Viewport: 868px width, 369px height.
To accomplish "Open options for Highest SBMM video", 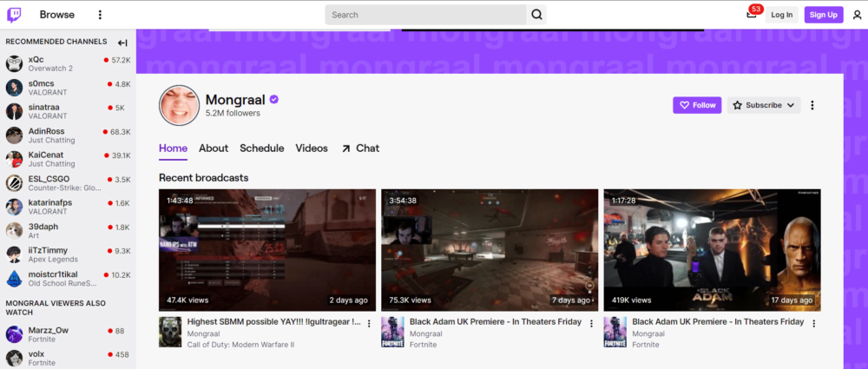I will click(369, 324).
